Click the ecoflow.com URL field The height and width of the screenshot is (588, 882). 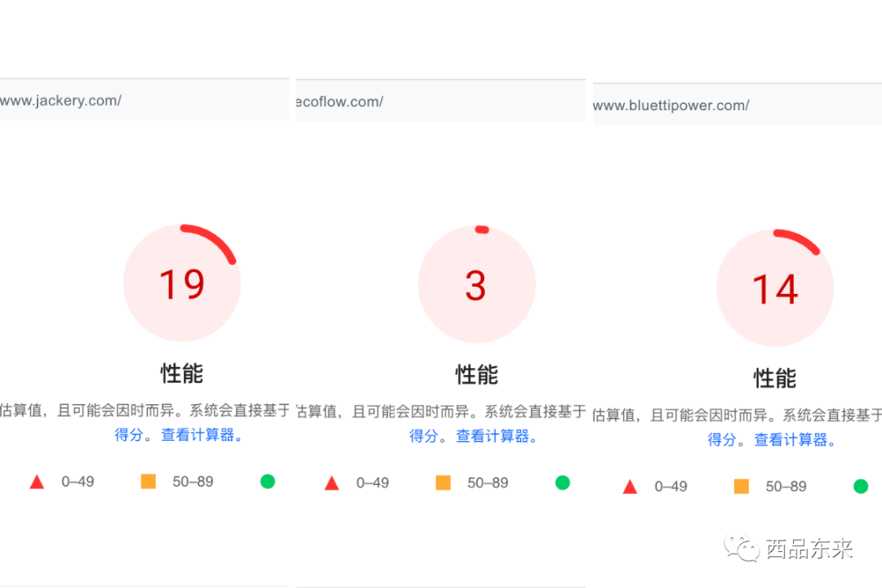tap(441, 100)
